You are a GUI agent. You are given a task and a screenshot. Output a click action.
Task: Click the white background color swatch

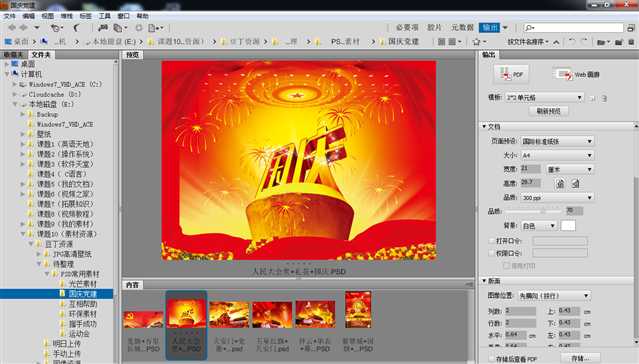[568, 225]
